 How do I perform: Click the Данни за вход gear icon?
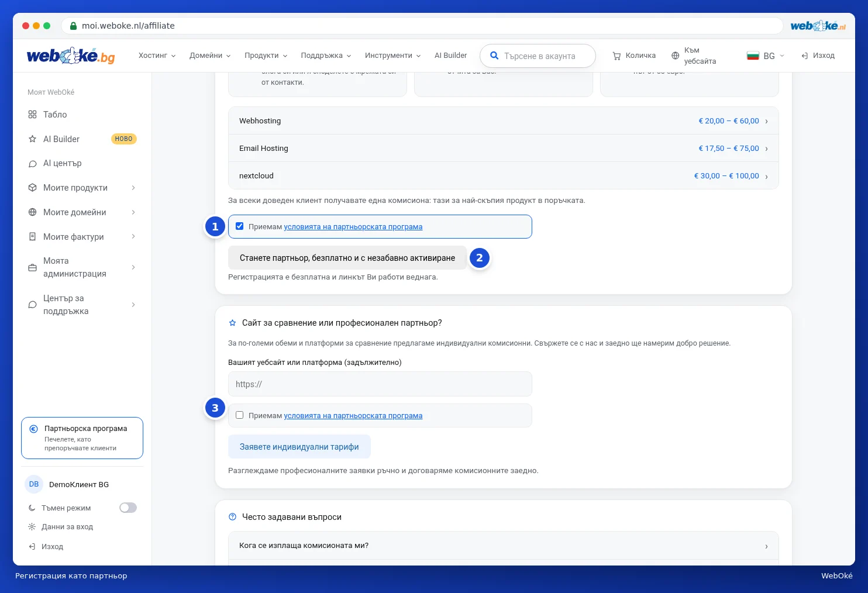click(32, 527)
